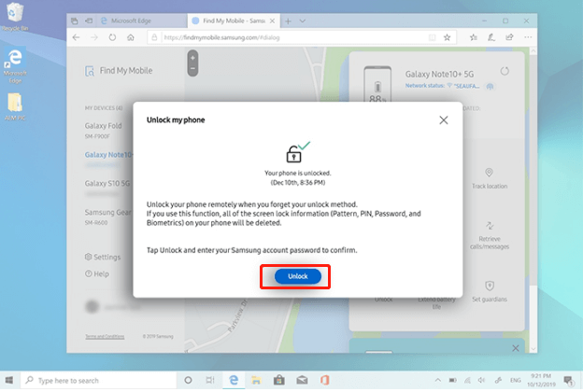Click the Microsoft Edge desktop shortcut
The image size is (583, 392).
15,65
